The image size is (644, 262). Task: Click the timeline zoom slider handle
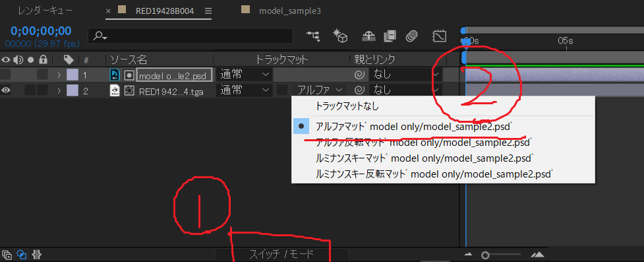coord(485,255)
